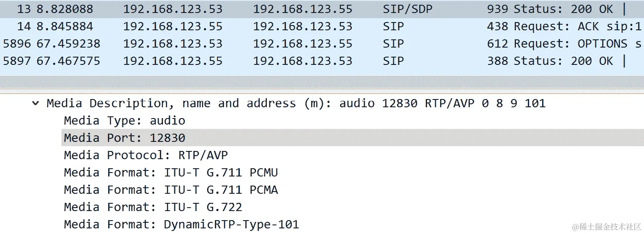Image resolution: width=644 pixels, height=234 pixels.
Task: Click SIP/SDP protocol cell in packet 13
Action: point(408,9)
